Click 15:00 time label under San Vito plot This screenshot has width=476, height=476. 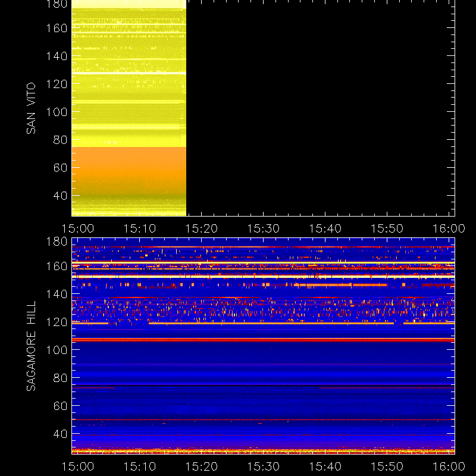pos(78,228)
